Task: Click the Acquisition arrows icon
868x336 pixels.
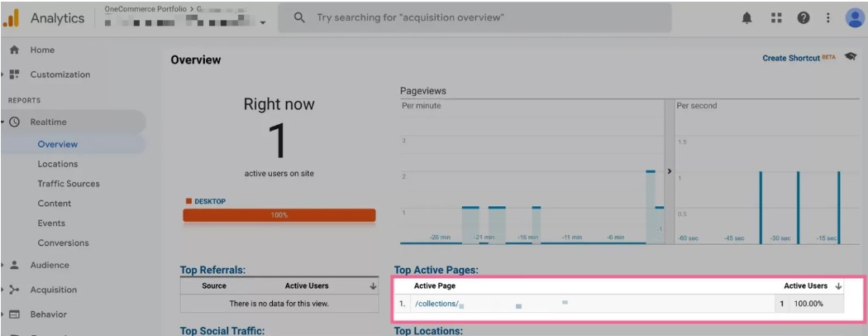Action: [14, 290]
